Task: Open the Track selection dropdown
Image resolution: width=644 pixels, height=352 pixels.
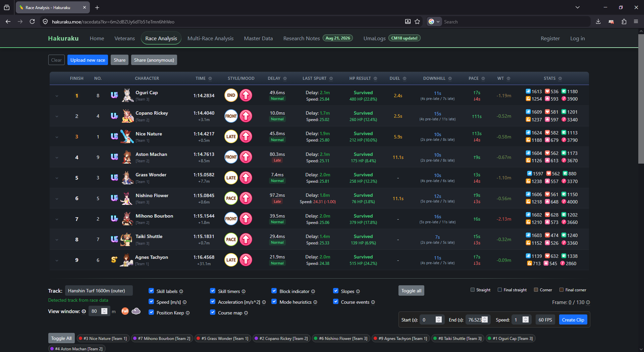Action: (99, 291)
